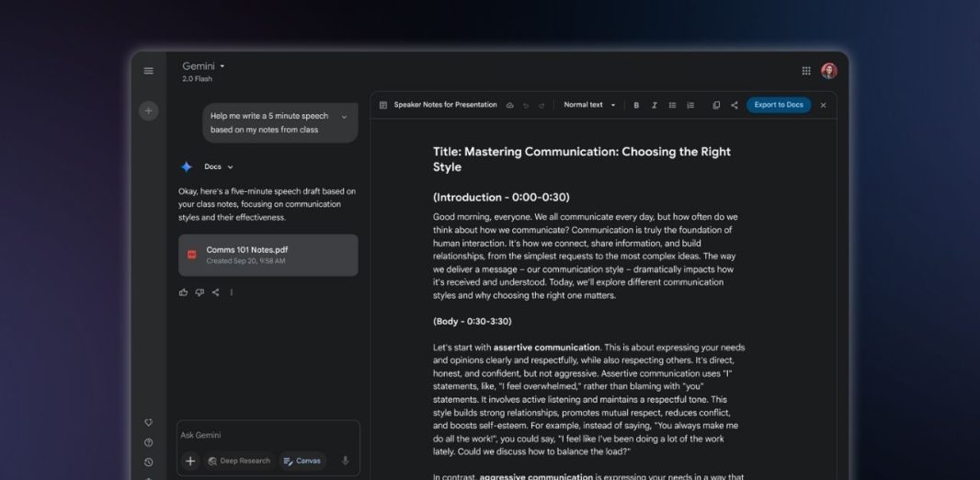Copy the canvas document contents
This screenshot has width=980, height=480.
716,105
